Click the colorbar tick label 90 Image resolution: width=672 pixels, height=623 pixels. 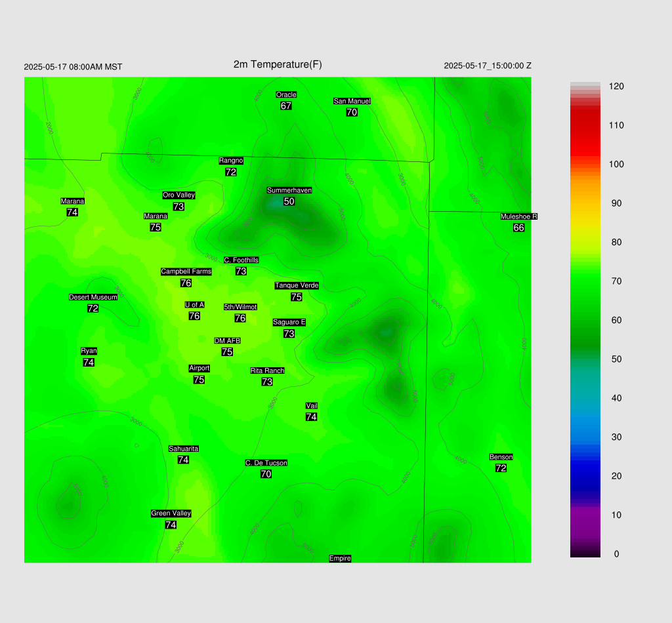pyautogui.click(x=616, y=203)
